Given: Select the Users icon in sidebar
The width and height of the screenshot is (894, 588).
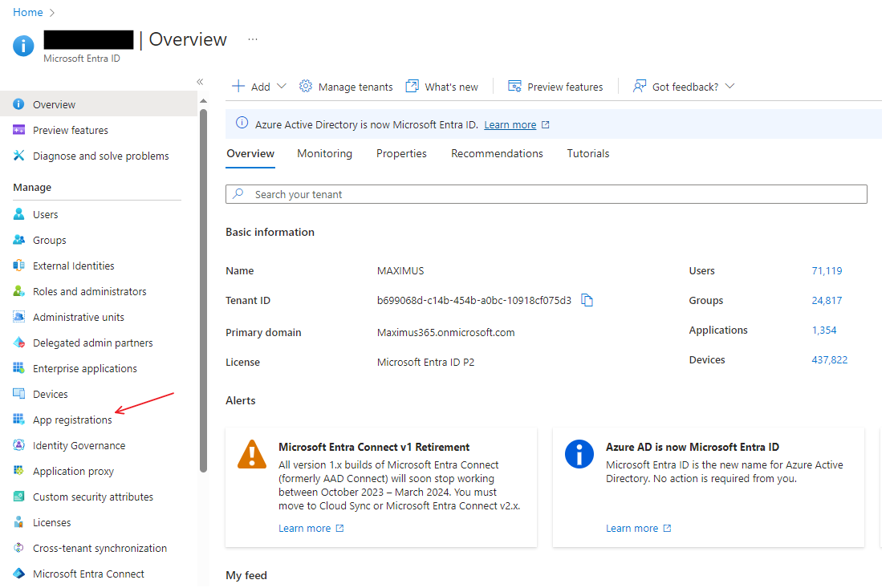Looking at the screenshot, I should 18,214.
